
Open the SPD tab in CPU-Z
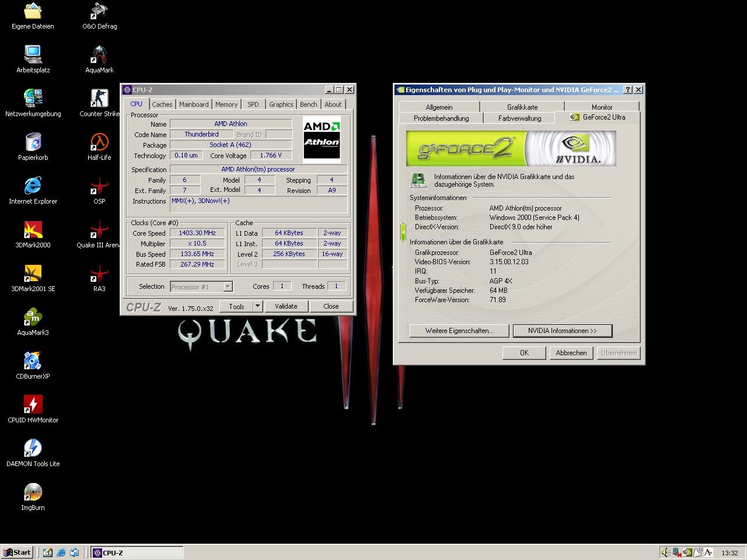253,104
